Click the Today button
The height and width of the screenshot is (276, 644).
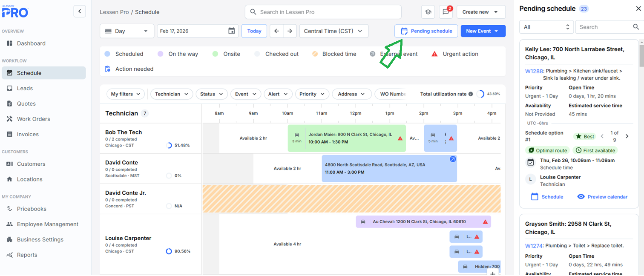click(x=254, y=31)
